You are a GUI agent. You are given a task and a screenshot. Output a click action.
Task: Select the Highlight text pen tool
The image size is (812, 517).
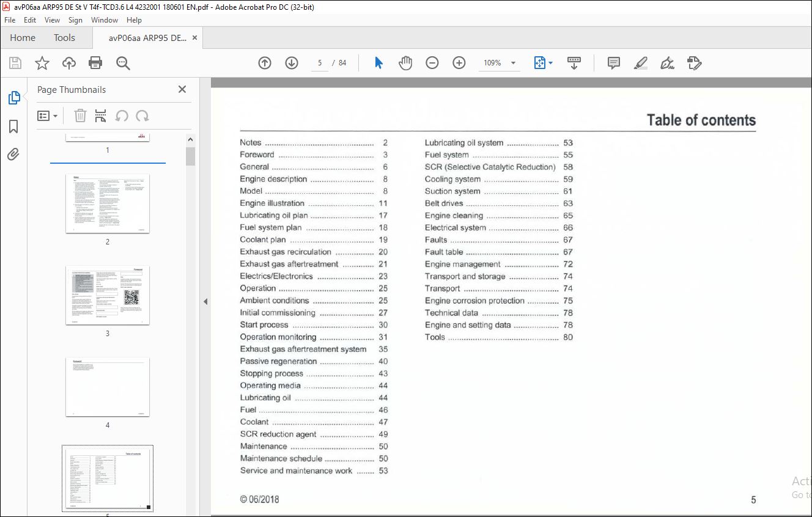click(x=641, y=63)
